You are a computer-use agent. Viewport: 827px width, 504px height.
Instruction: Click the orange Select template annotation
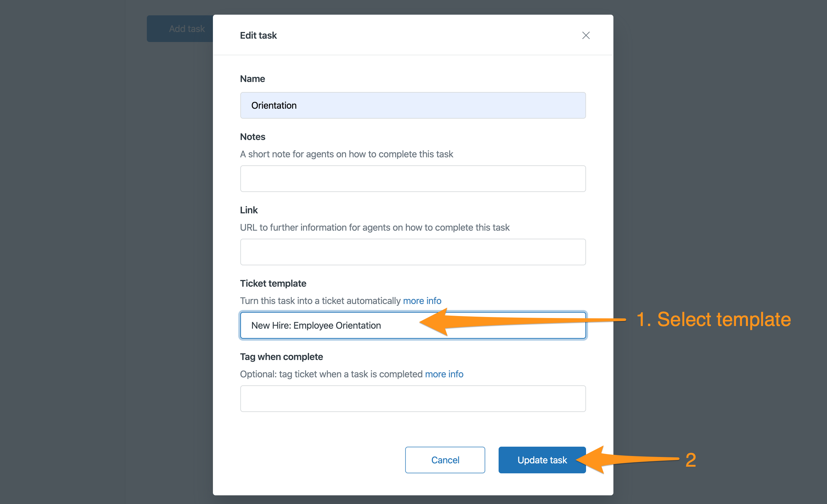point(713,319)
